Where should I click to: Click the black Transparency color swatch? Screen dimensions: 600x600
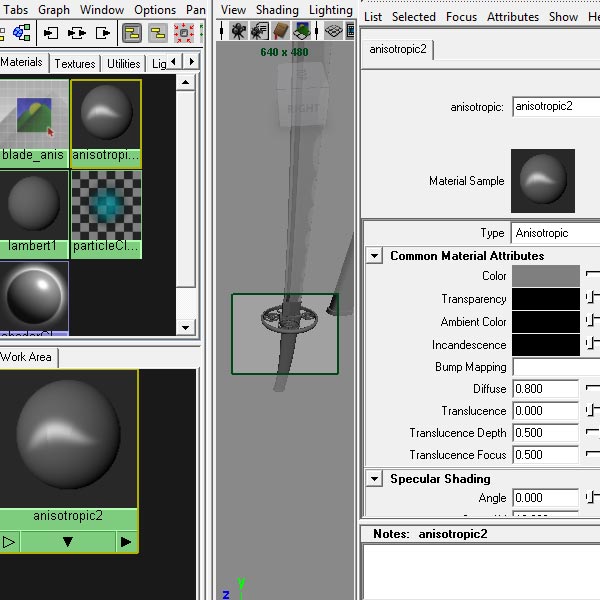click(x=546, y=298)
